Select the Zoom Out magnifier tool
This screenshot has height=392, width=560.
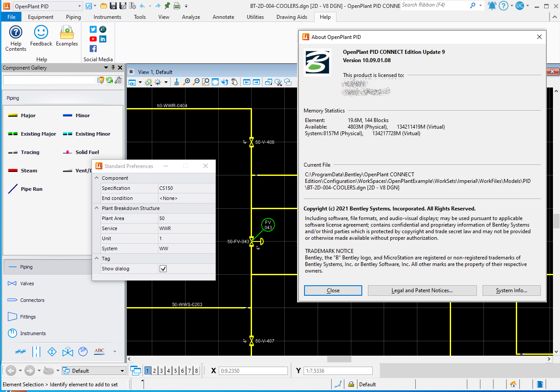click(x=196, y=82)
